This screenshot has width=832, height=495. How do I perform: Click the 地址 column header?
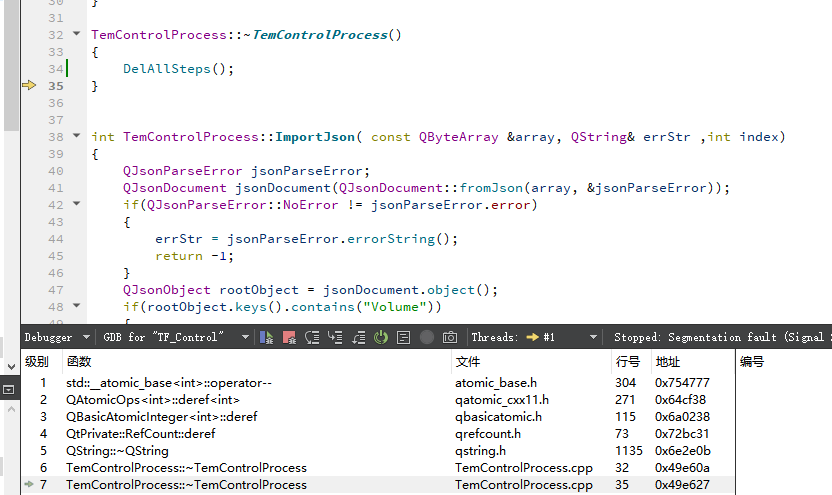(668, 362)
